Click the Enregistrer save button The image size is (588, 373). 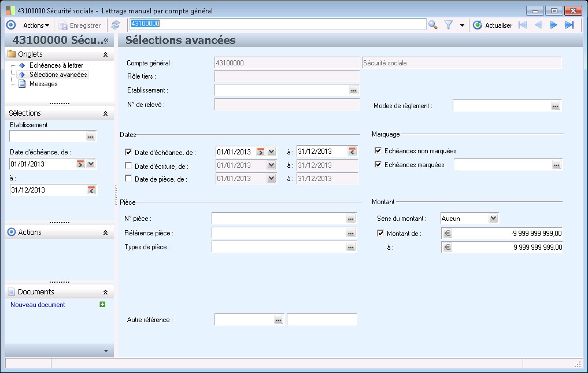click(x=80, y=25)
